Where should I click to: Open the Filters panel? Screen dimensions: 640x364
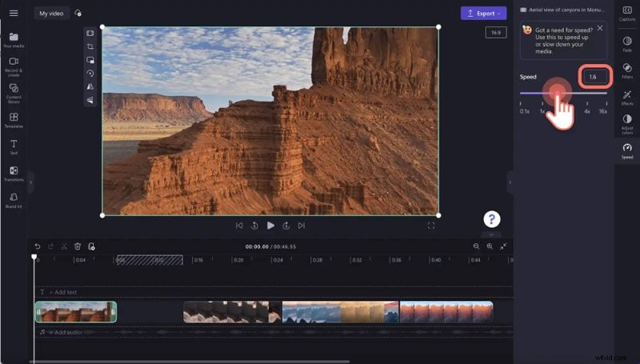(x=627, y=70)
